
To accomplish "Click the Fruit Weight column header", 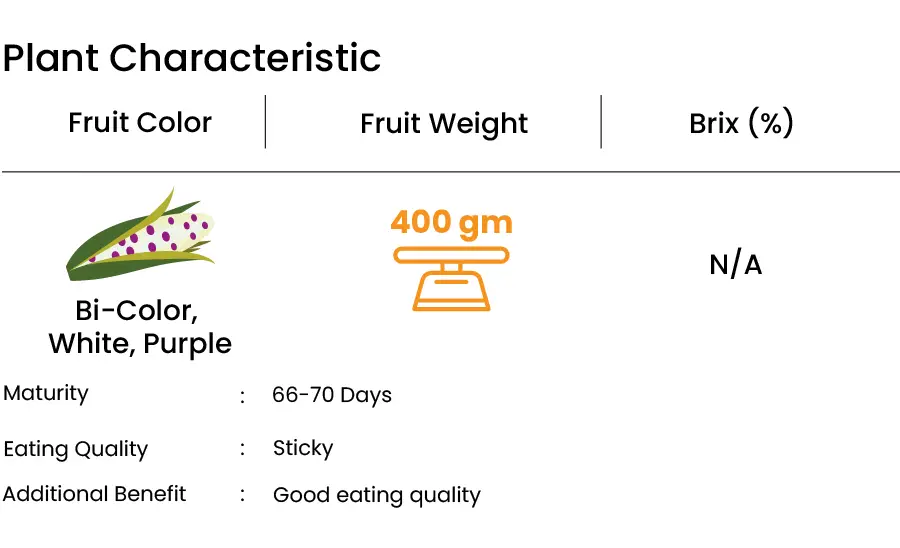I will tap(444, 123).
